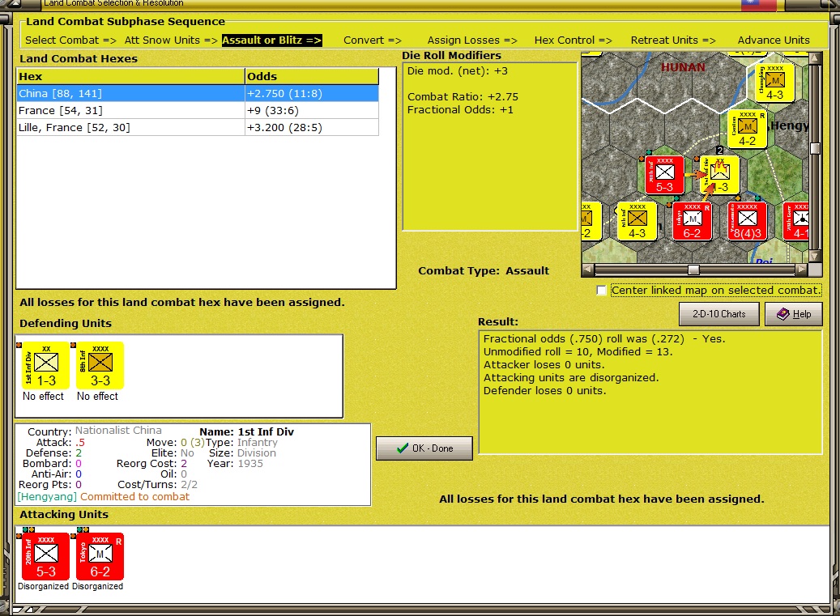
Task: Select the 8th Inf 3-3 defending counter
Action: click(100, 366)
